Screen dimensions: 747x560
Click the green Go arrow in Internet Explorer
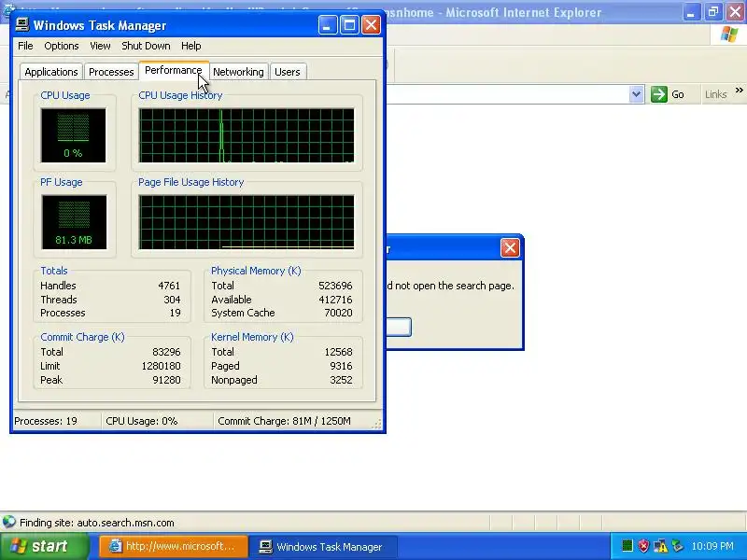[x=659, y=94]
